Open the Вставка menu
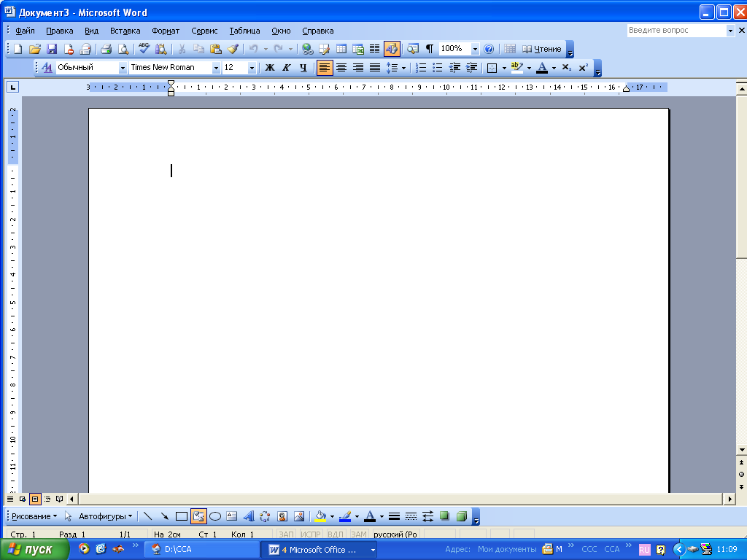 tap(125, 31)
